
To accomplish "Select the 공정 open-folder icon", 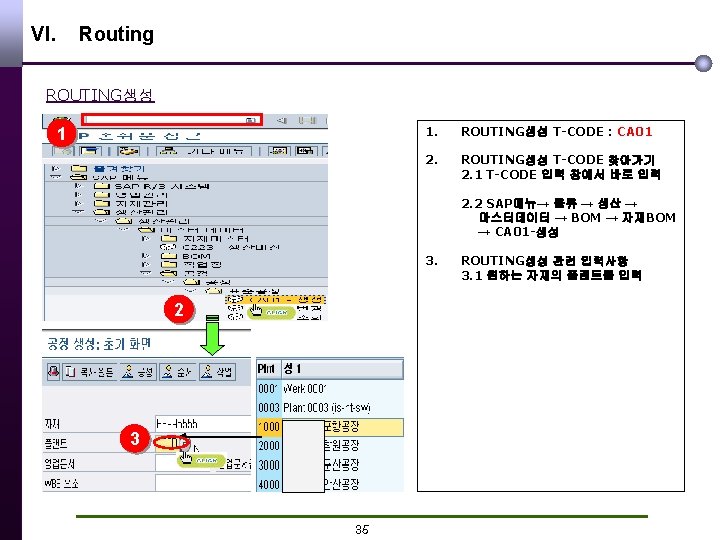I will 169,273.
